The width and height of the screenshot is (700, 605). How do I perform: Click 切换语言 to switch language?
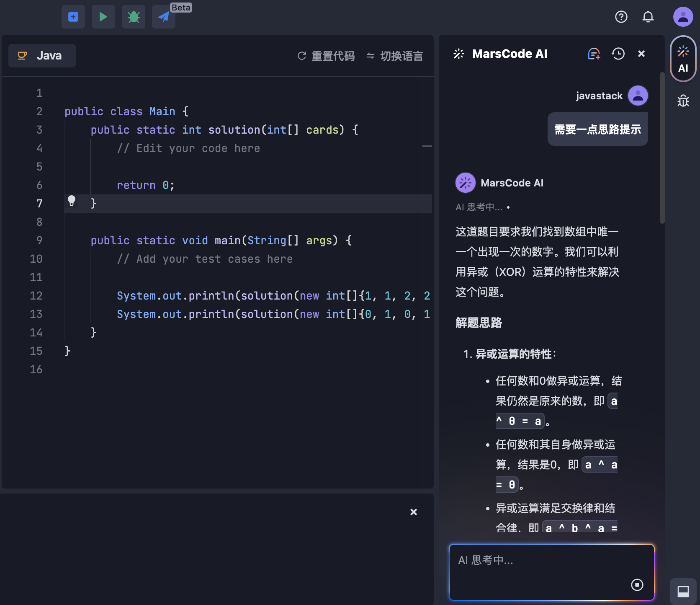pyautogui.click(x=394, y=56)
